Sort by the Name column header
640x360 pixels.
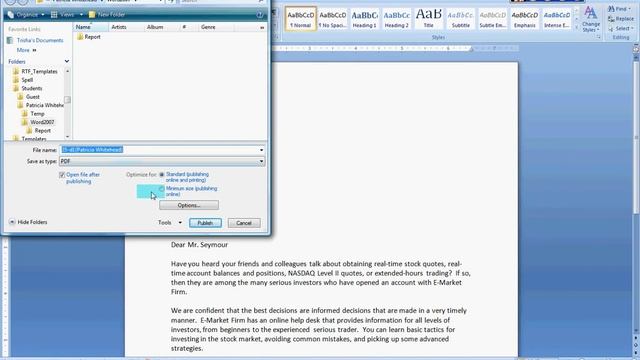pyautogui.click(x=91, y=27)
